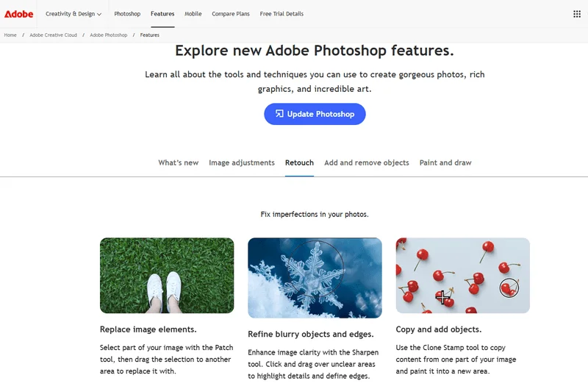Open the apps grid icon
This screenshot has width=588, height=389.
pyautogui.click(x=577, y=13)
